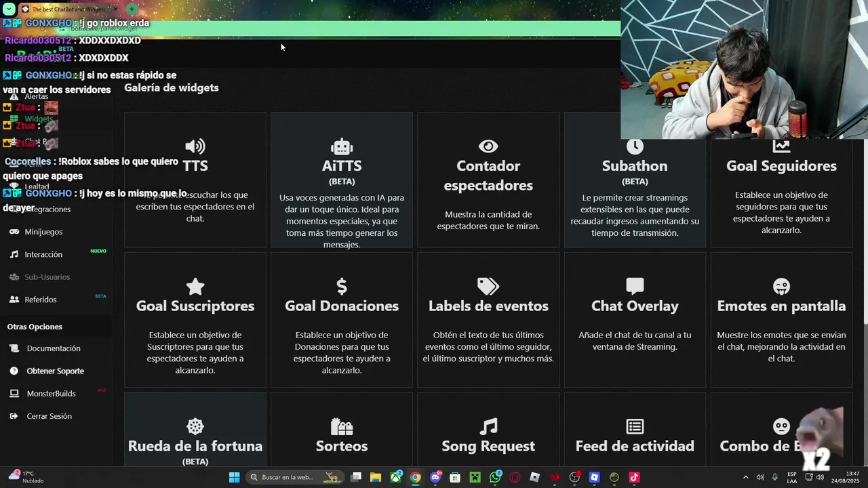
Task: Select the Goal Seguidores card title
Action: click(781, 165)
